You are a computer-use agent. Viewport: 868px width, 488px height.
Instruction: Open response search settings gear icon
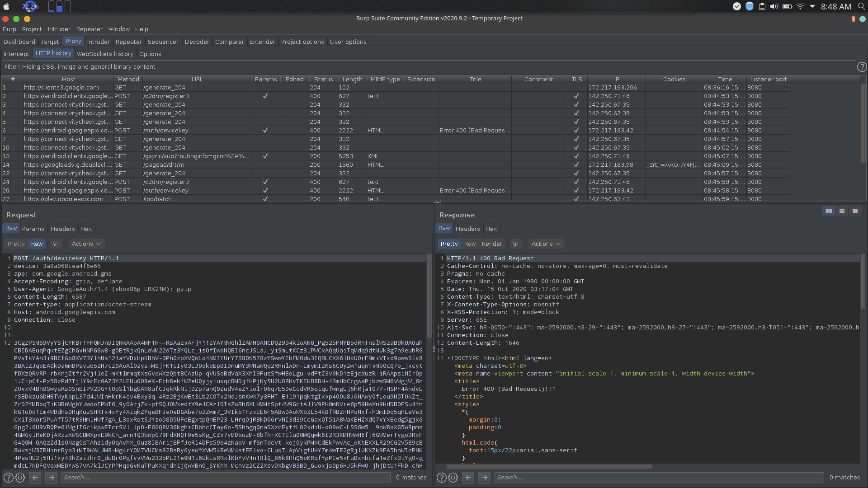coord(453,478)
